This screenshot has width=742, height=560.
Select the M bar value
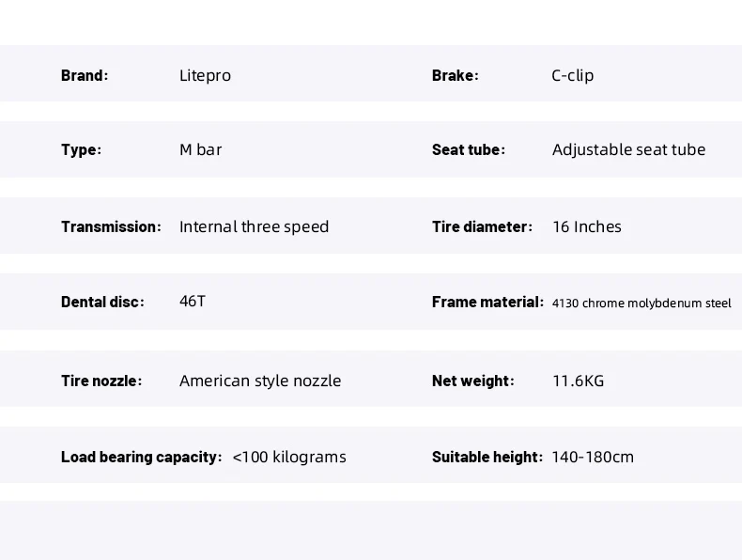(x=200, y=149)
